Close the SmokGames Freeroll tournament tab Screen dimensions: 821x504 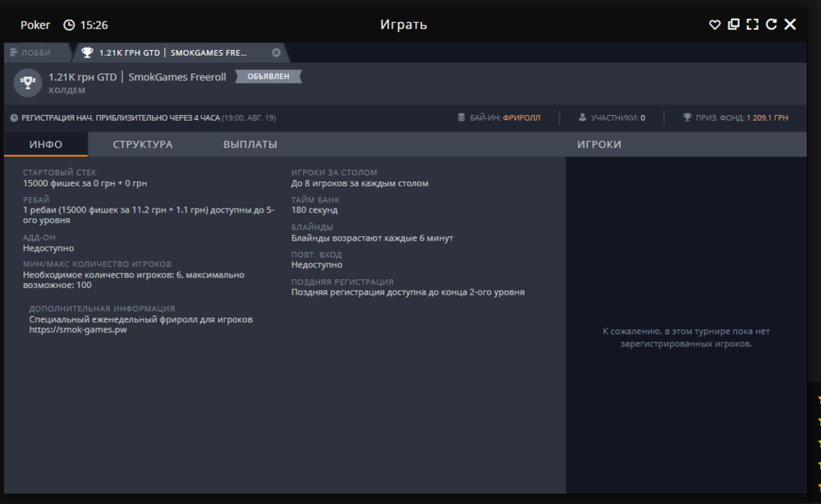click(x=276, y=53)
